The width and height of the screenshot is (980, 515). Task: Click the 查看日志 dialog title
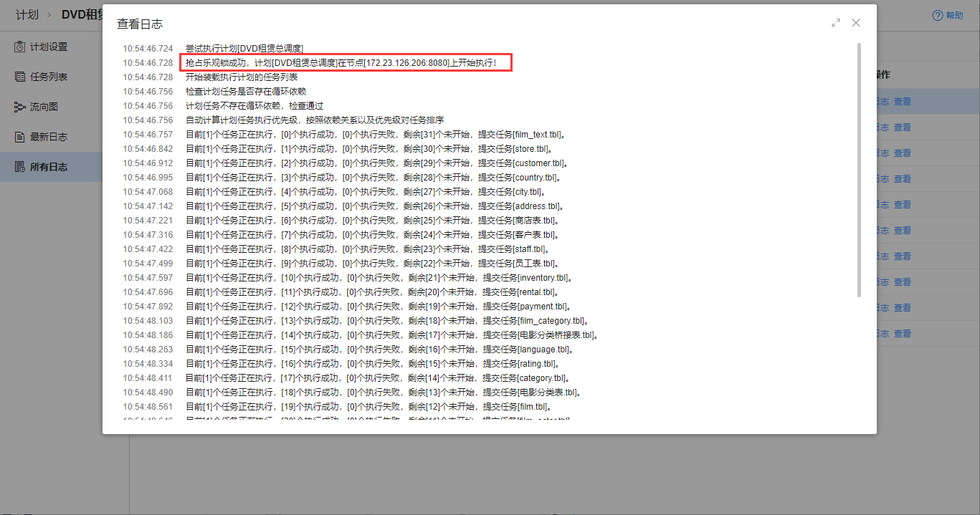click(140, 24)
